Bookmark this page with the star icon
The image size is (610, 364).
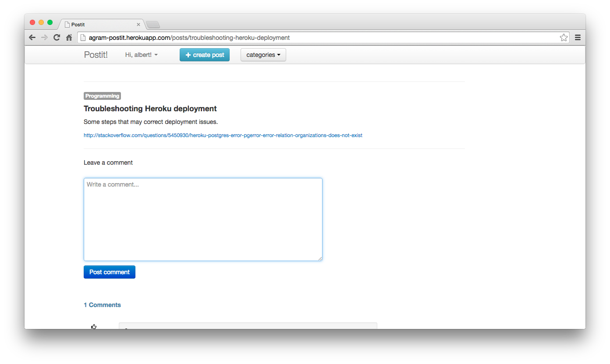tap(564, 38)
